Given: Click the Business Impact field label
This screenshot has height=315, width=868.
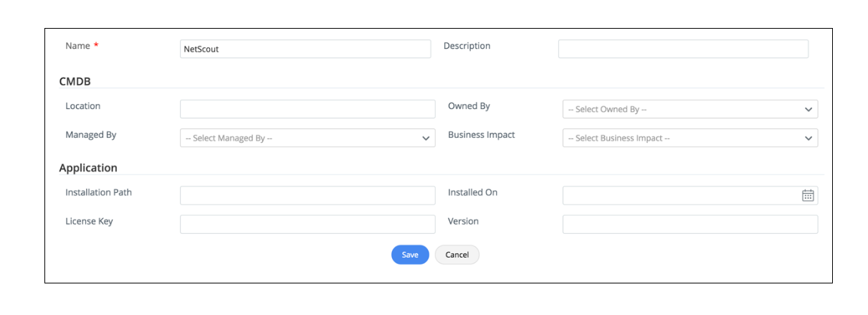Looking at the screenshot, I should coord(481,135).
